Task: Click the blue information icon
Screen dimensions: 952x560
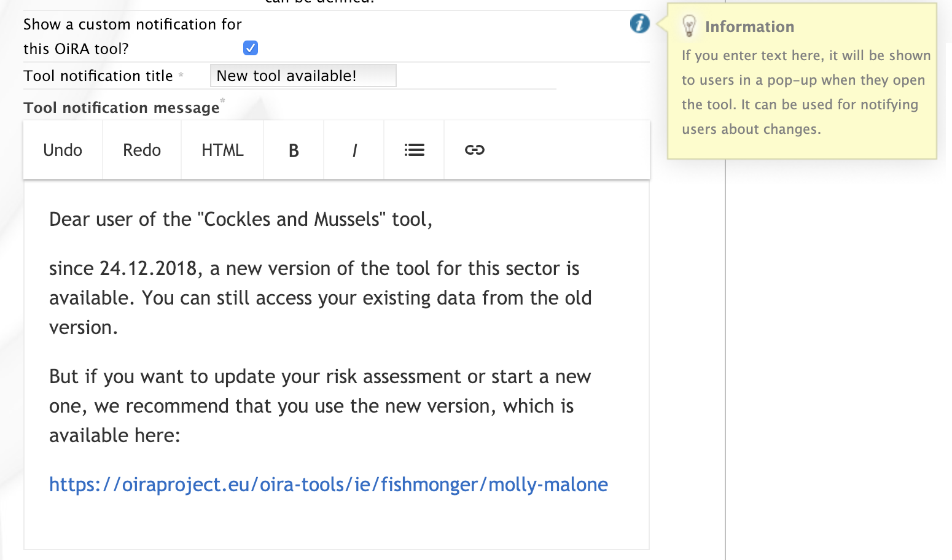Action: 639,24
